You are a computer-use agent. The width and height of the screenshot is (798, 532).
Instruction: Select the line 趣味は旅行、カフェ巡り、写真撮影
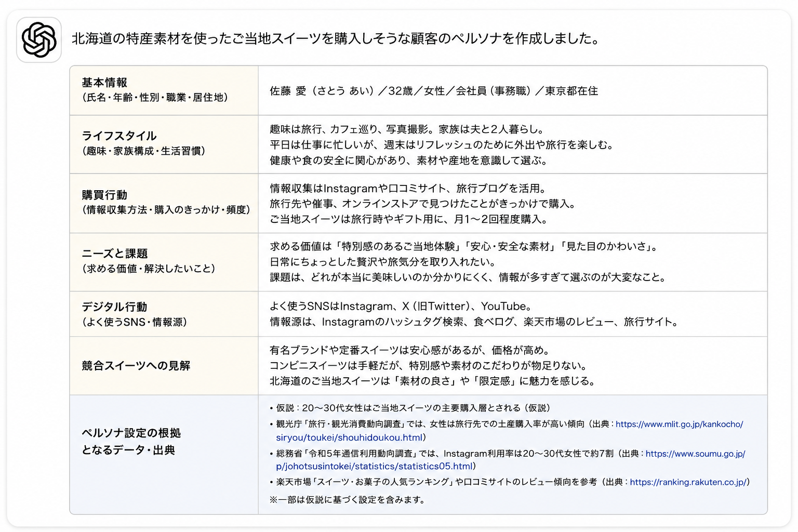407,129
